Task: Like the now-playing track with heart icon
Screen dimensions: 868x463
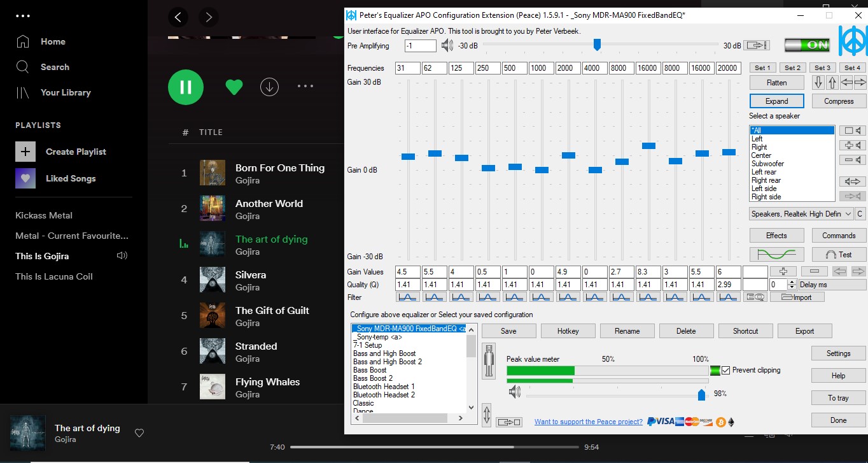Action: (x=139, y=434)
